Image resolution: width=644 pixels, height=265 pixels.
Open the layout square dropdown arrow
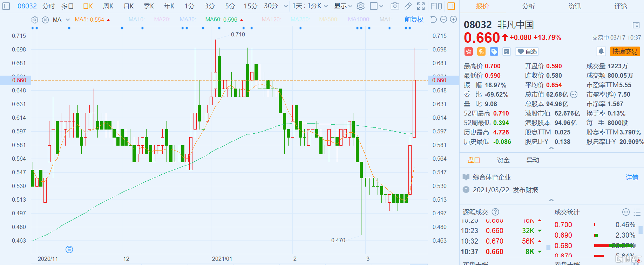(x=381, y=6)
